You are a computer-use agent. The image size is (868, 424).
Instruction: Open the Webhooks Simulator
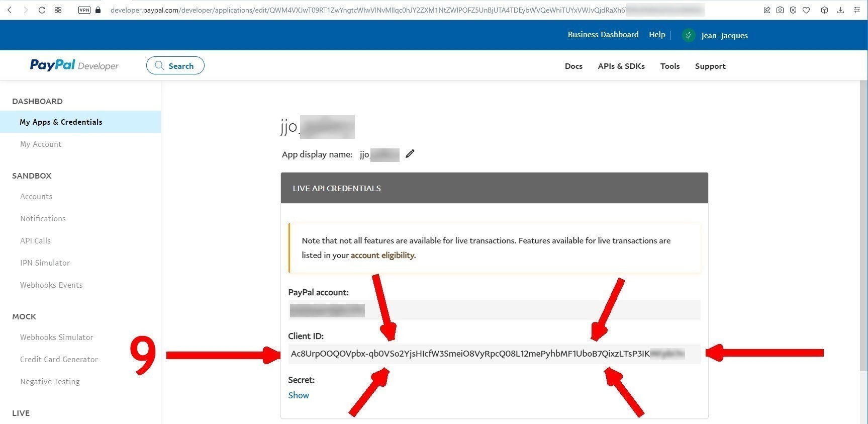tap(57, 337)
